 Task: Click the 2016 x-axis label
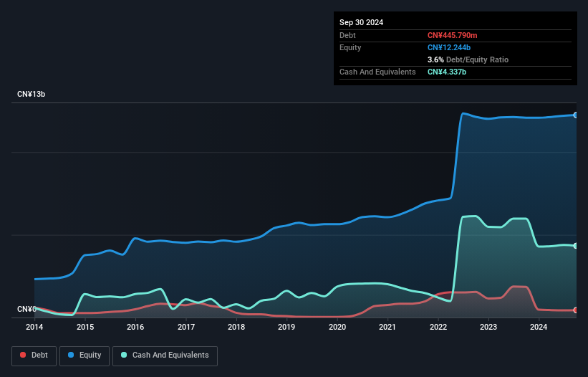click(x=135, y=327)
